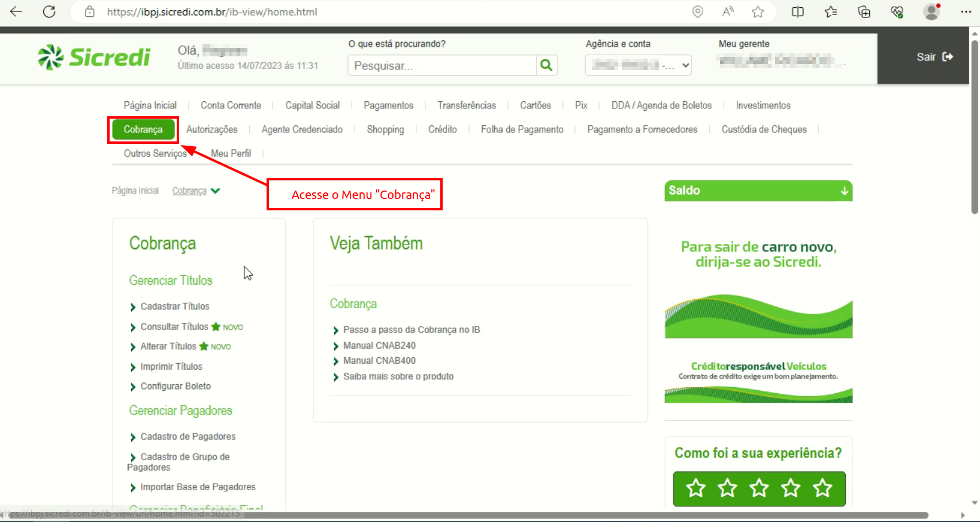
Task: Open the Autorizações menu
Action: pos(211,129)
